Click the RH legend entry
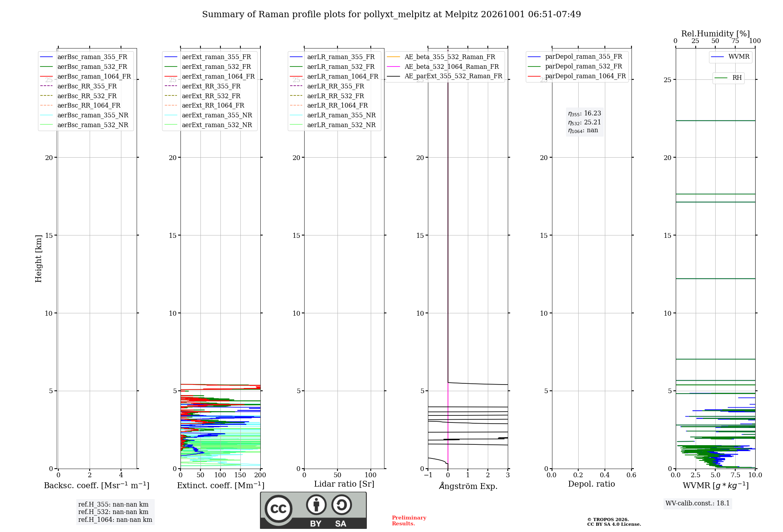 coord(728,78)
